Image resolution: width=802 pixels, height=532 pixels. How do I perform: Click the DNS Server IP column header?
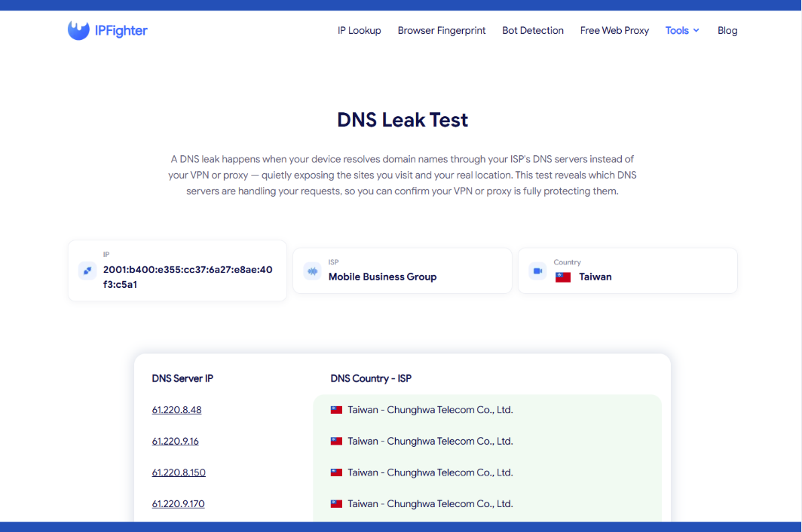(182, 378)
